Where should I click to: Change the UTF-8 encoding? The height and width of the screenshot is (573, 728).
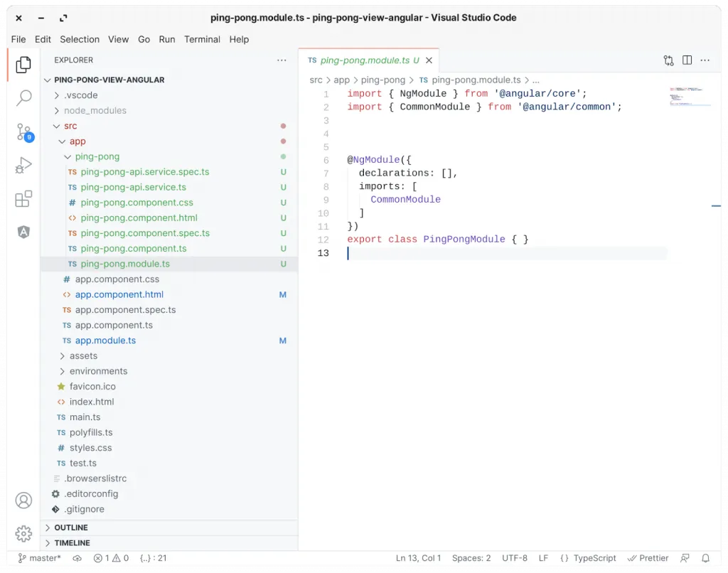[x=515, y=558]
